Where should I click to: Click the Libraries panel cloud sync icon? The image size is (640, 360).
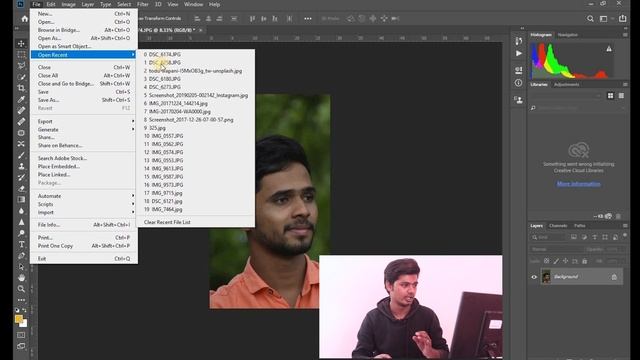click(609, 216)
